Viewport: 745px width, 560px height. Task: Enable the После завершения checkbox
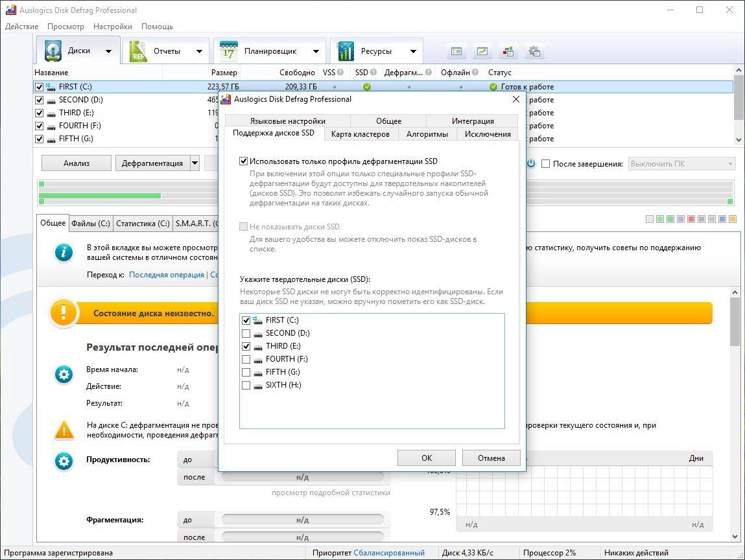click(x=545, y=164)
